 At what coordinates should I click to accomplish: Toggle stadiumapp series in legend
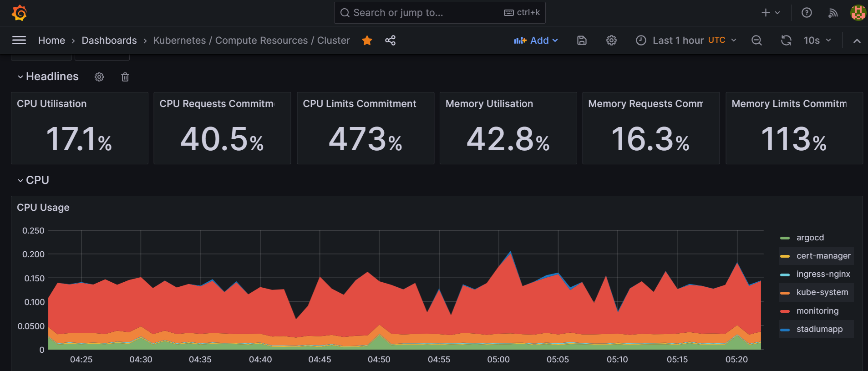(x=819, y=329)
